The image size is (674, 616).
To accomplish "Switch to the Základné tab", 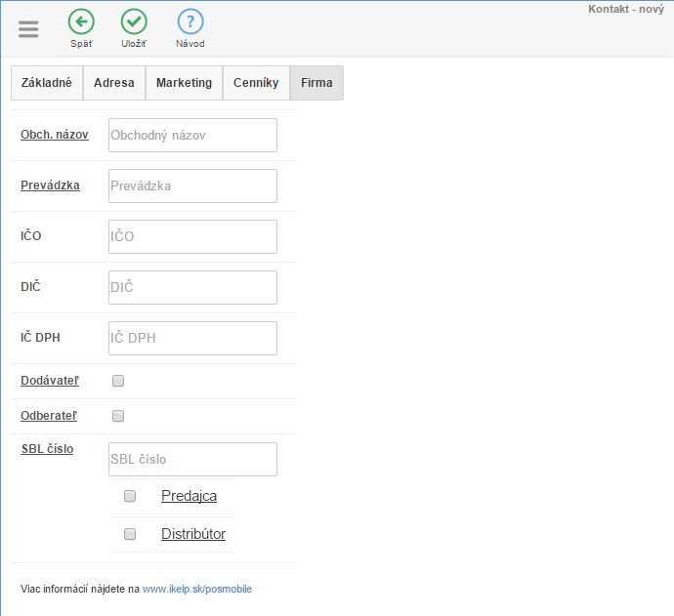I will click(x=47, y=83).
